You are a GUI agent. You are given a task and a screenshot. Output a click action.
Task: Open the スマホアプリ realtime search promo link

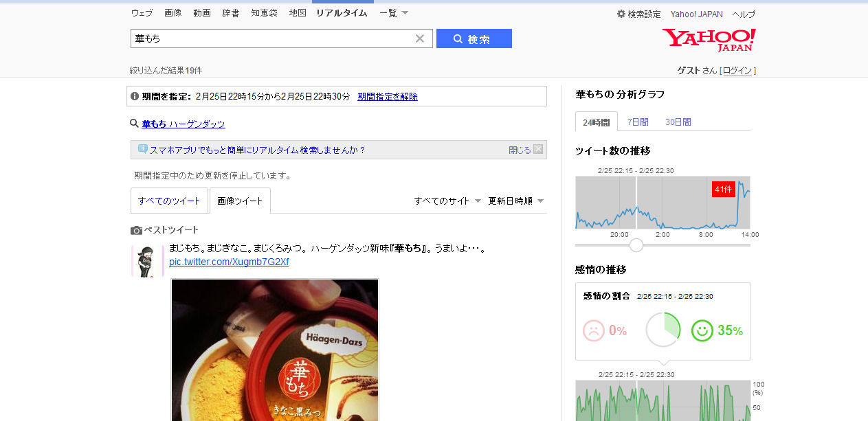point(258,150)
